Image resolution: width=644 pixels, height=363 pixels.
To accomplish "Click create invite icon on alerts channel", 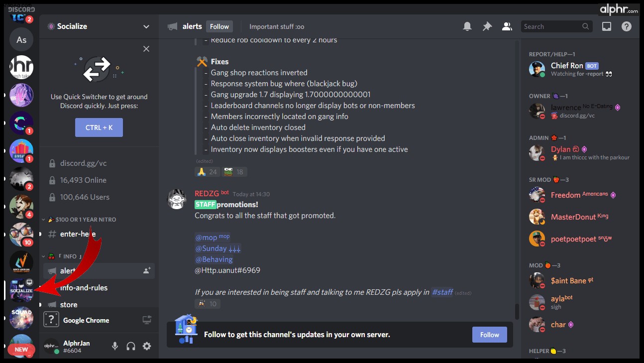I will [x=147, y=270].
